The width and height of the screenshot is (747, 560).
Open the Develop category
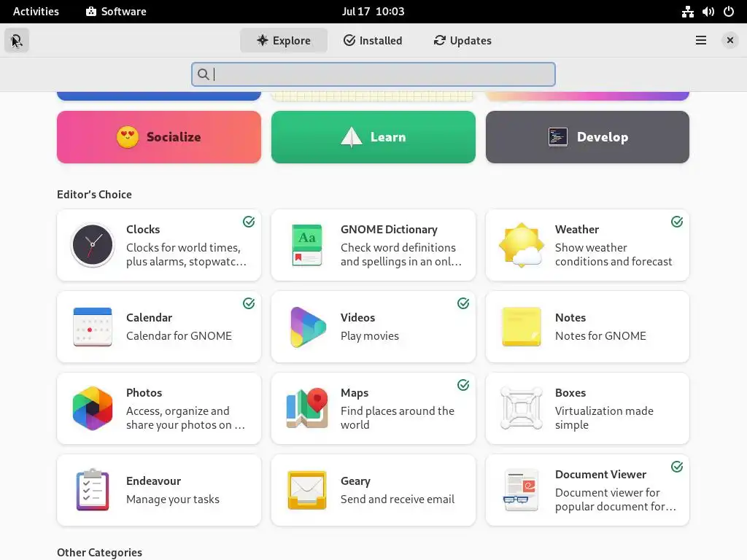pos(587,137)
